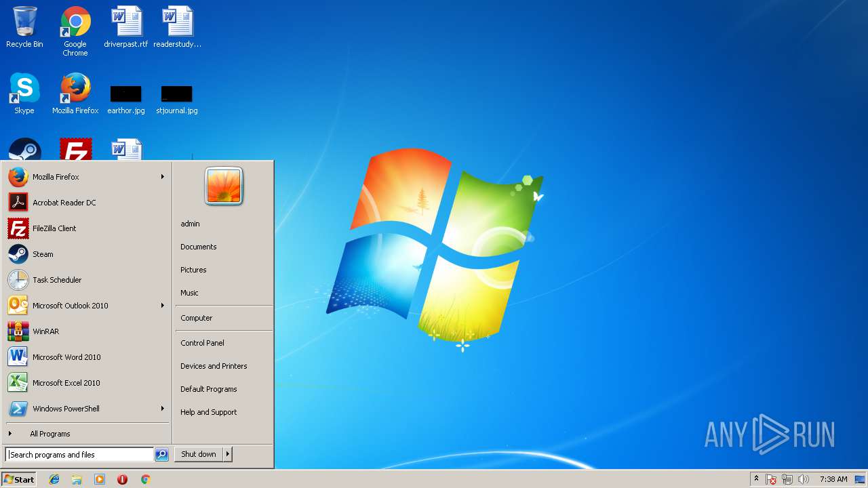This screenshot has width=868, height=488.
Task: Click the 7:38 AM clock
Action: click(x=833, y=479)
